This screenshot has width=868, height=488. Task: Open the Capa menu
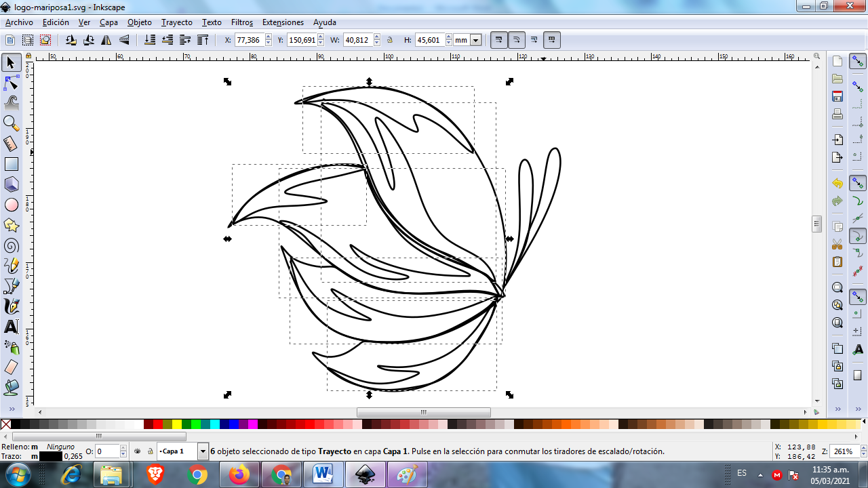[x=108, y=22]
